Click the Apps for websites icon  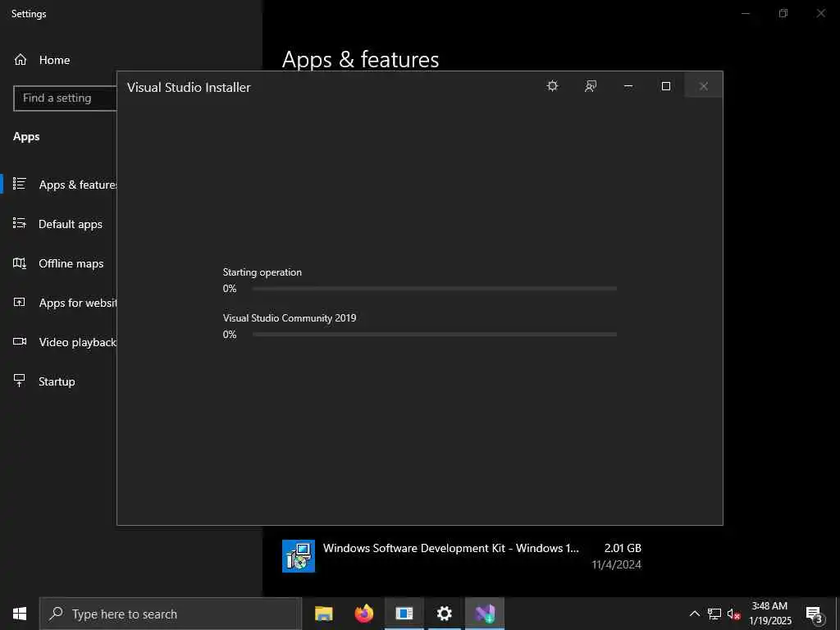tap(20, 302)
